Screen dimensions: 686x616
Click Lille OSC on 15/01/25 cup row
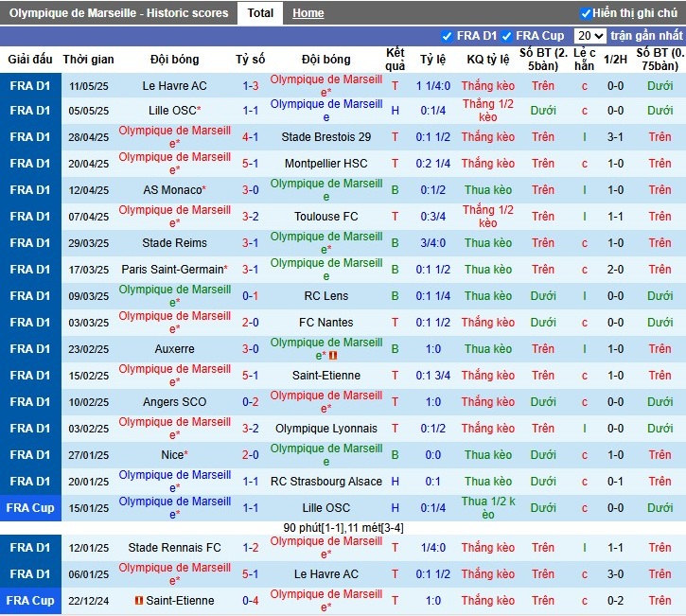(325, 508)
